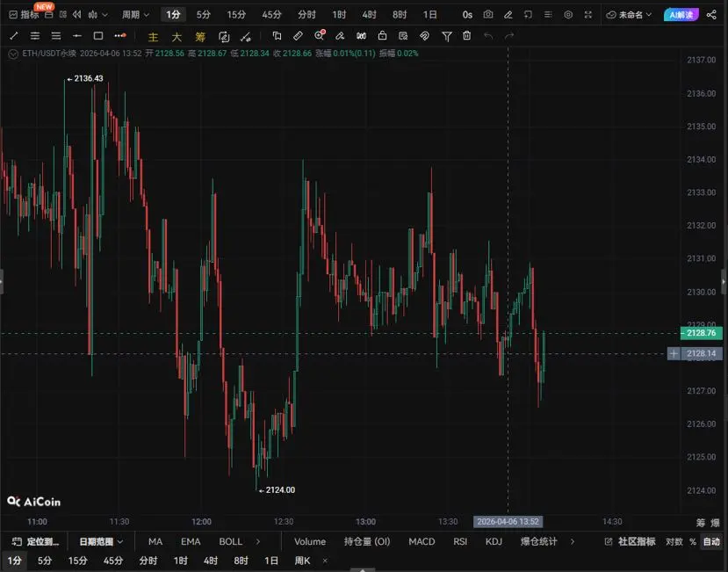
Task: Select the 8时 interval in top bar
Action: (x=400, y=15)
